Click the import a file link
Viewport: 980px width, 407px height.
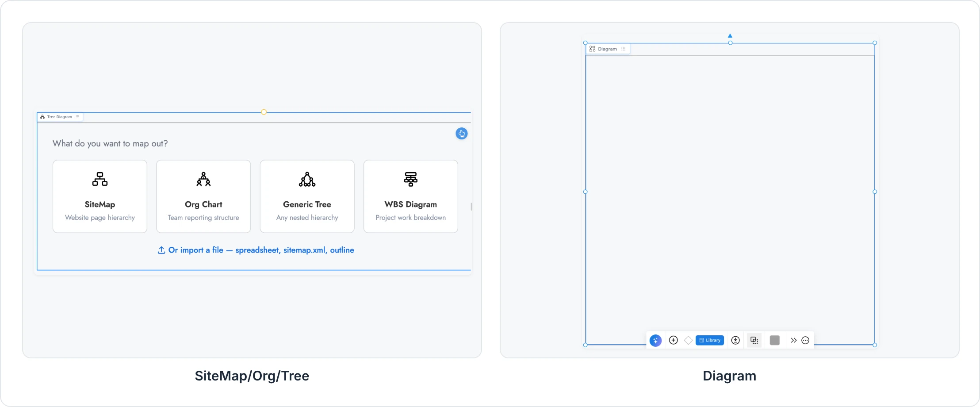coord(256,250)
